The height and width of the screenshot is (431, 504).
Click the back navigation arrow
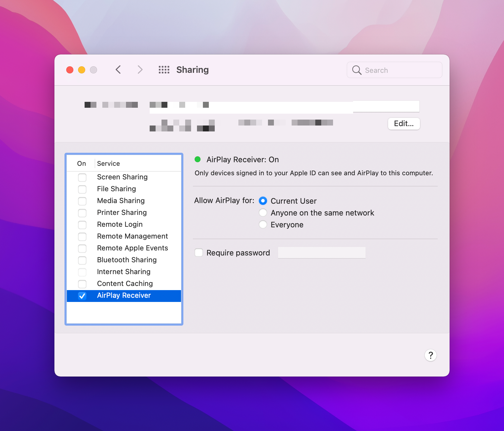118,70
